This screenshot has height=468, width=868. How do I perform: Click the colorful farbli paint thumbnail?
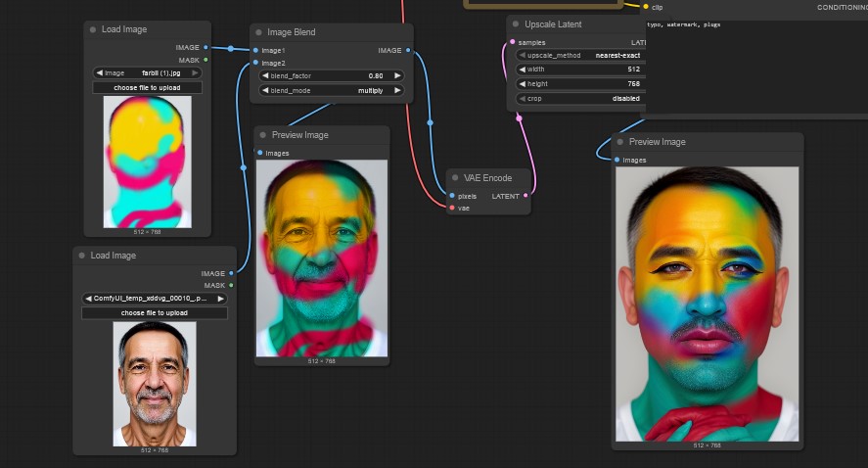(x=147, y=162)
